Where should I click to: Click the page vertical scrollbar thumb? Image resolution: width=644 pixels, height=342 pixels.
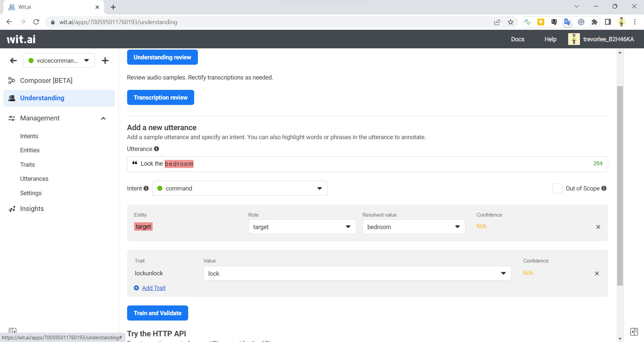point(620,186)
